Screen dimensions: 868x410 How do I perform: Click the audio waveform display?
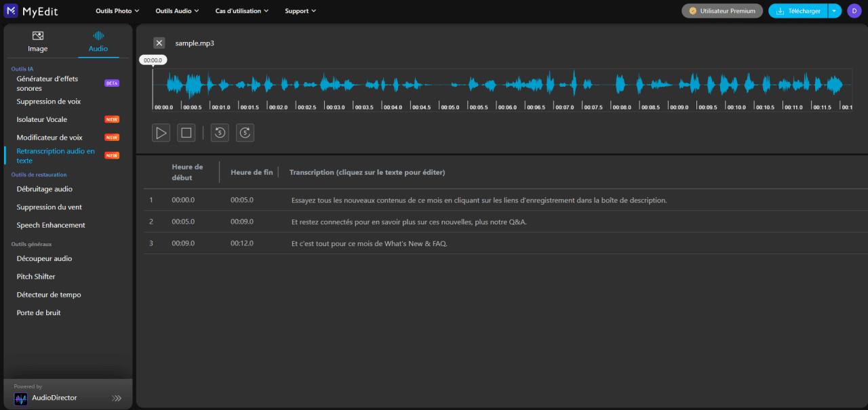click(502, 85)
